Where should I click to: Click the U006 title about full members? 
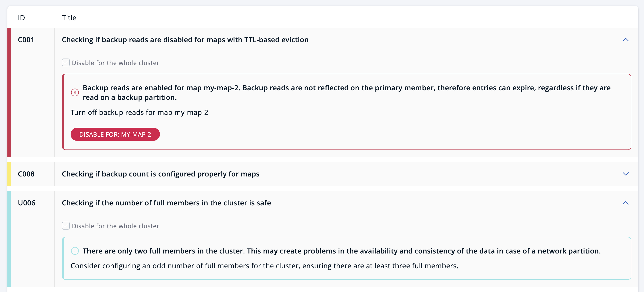tap(166, 203)
